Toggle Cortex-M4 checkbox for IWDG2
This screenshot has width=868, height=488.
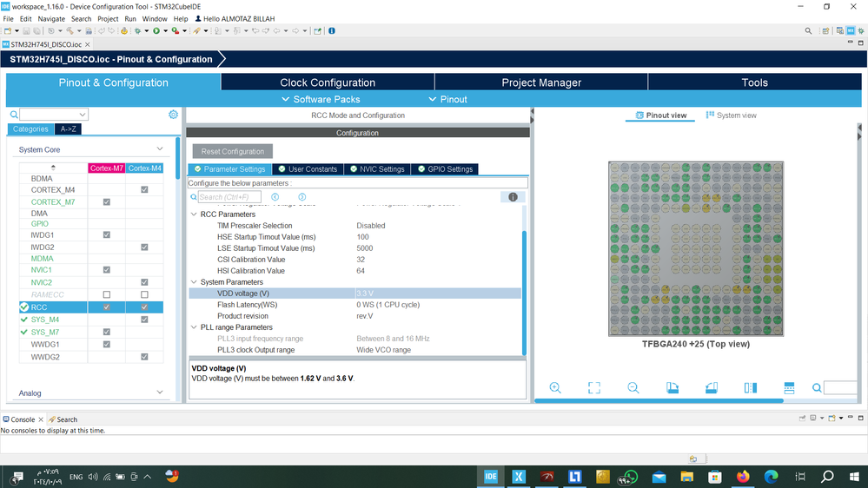144,247
